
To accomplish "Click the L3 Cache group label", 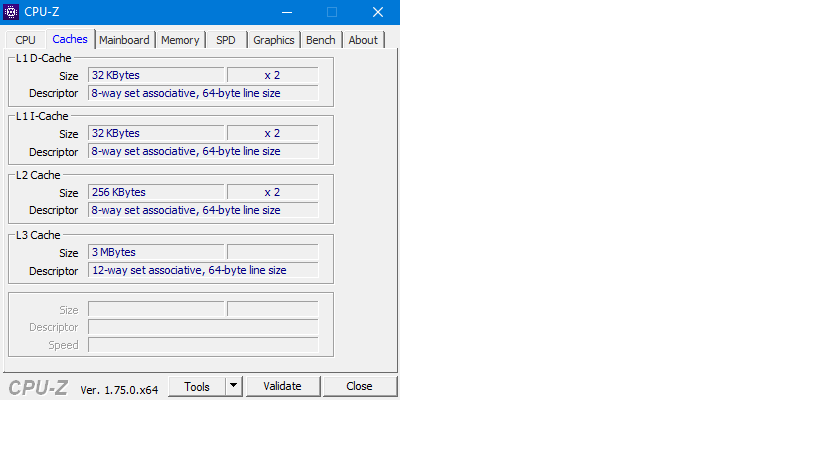I will (x=38, y=235).
